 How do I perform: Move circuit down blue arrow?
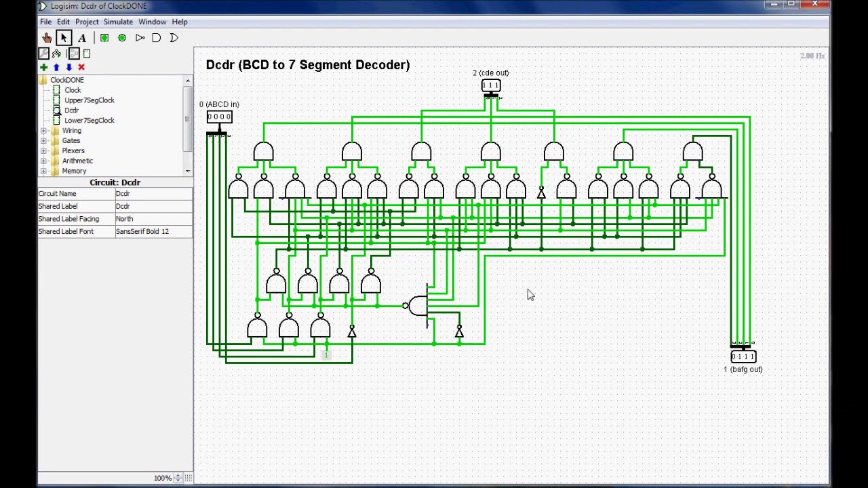tap(68, 67)
